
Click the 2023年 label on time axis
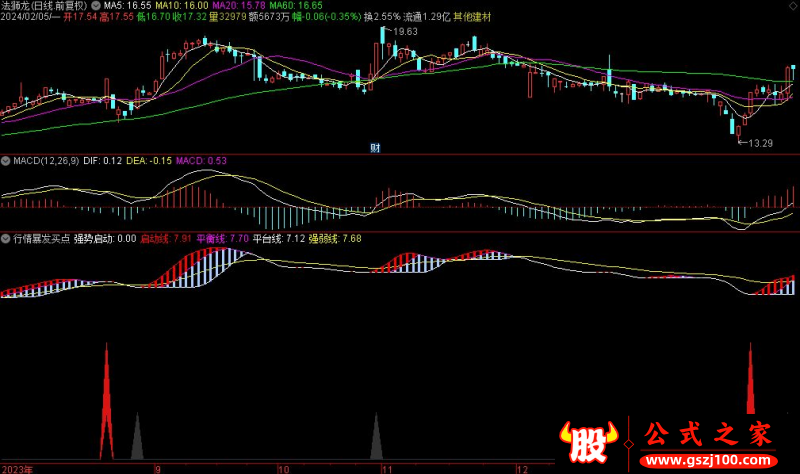[x=17, y=469]
